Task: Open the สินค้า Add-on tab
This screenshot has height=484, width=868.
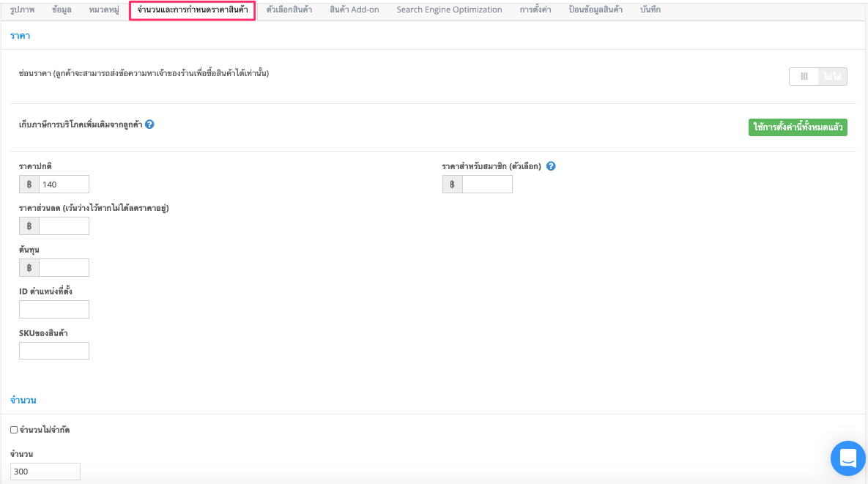Action: click(x=355, y=10)
